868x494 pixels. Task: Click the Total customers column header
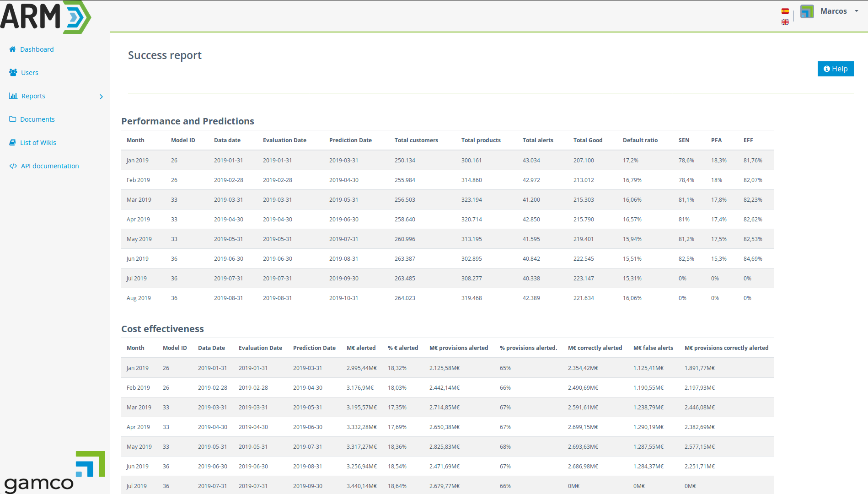click(x=416, y=140)
